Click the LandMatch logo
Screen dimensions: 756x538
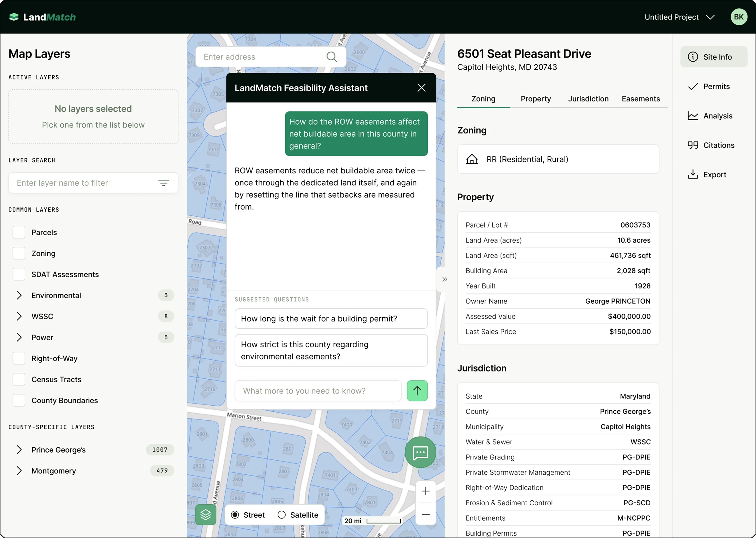coord(42,17)
